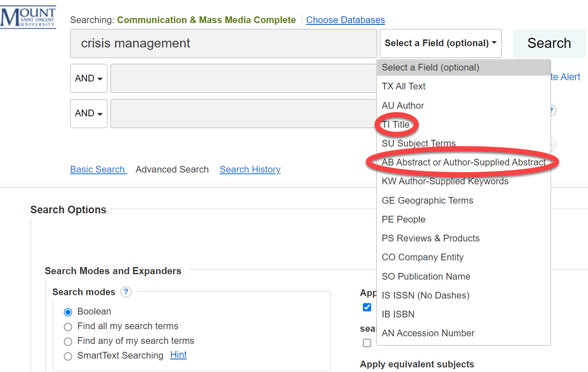Choose SO Publication Name field
Image resolution: width=588 pixels, height=372 pixels.
[464, 277]
